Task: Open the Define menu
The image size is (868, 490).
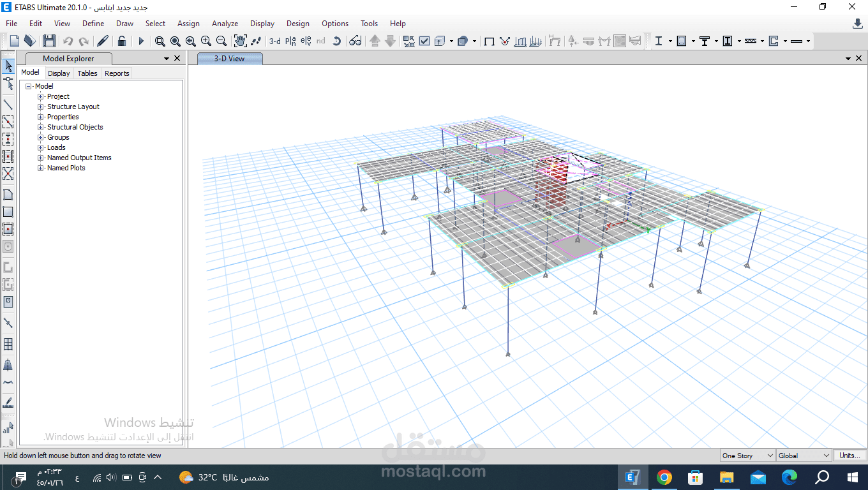Action: pyautogui.click(x=93, y=24)
